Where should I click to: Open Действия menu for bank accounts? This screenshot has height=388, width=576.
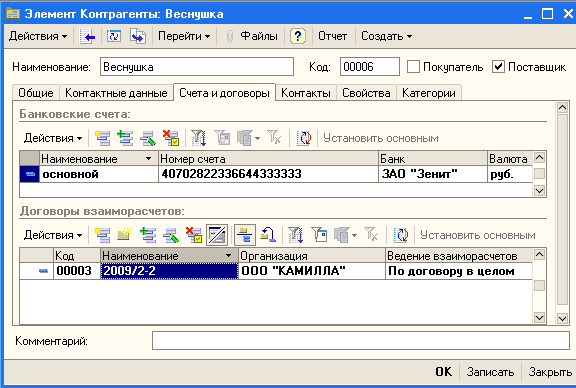tap(53, 138)
